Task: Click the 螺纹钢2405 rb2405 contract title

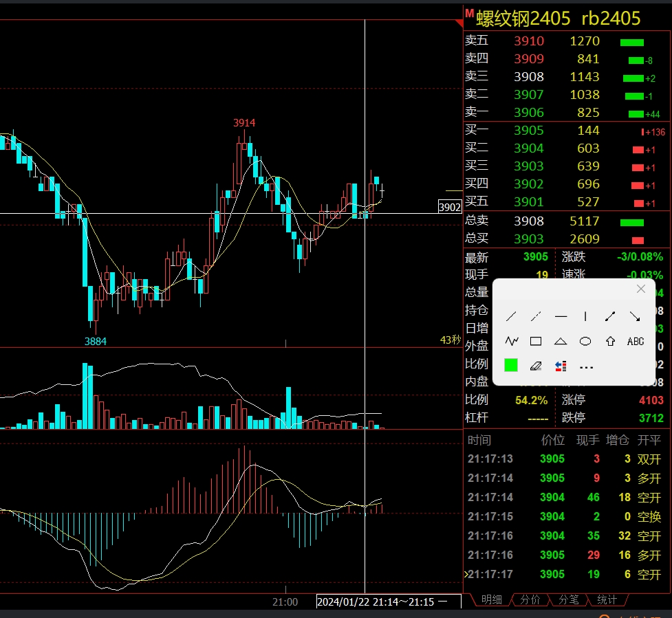Action: tap(559, 19)
